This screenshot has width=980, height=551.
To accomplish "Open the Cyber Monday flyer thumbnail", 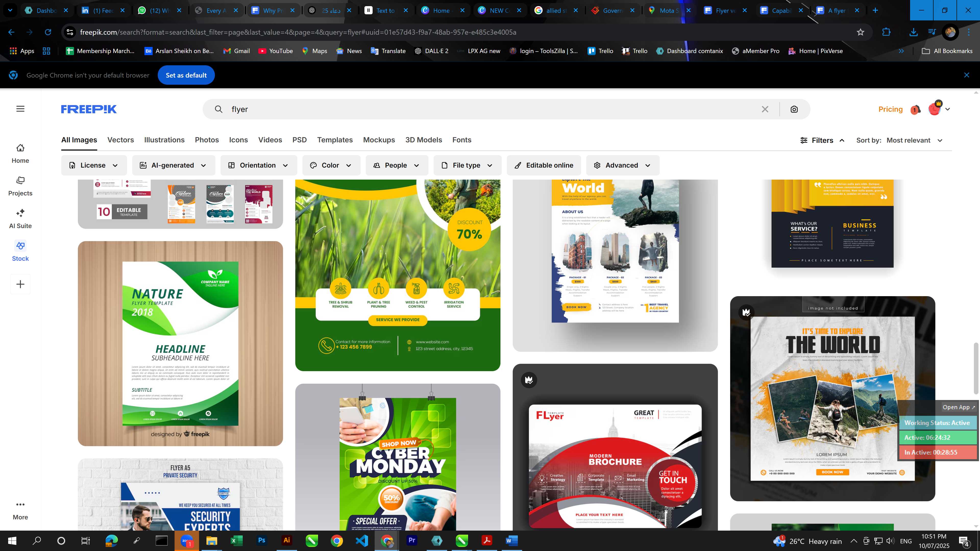I will point(398,457).
